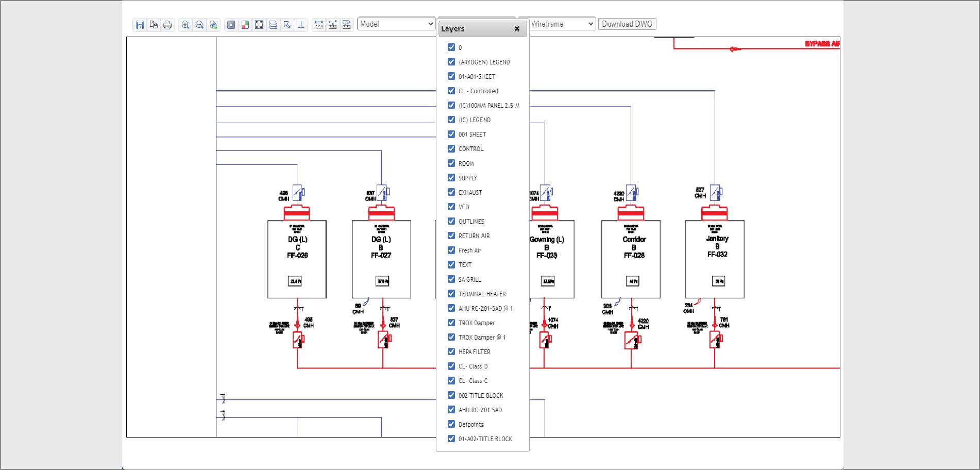Uncheck the EXHAUST layer checkbox
Image resolution: width=980 pixels, height=470 pixels.
[x=451, y=192]
